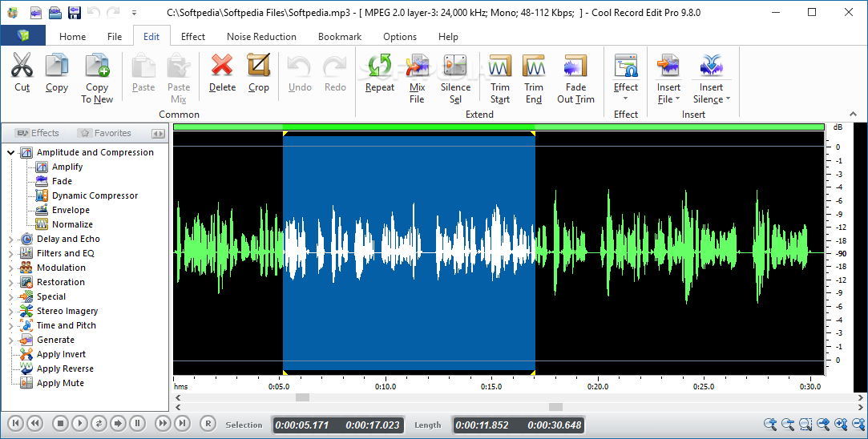Click the stop playback button

(x=60, y=424)
